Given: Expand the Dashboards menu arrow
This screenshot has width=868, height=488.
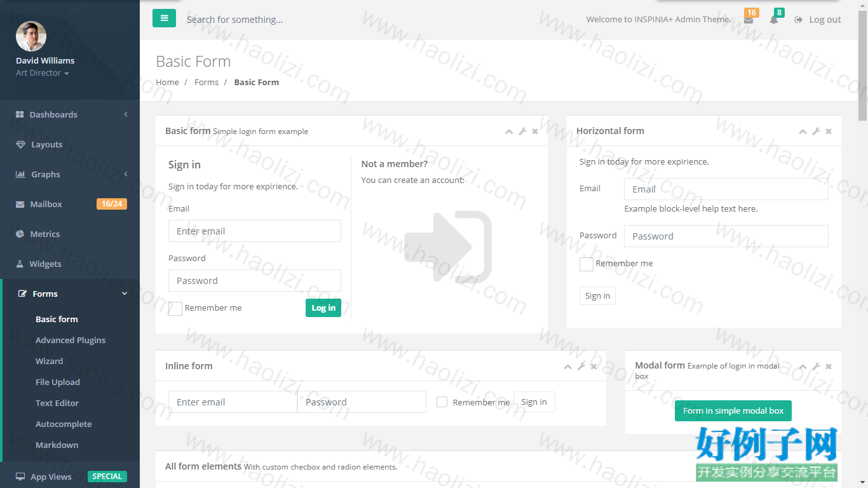Looking at the screenshot, I should (x=126, y=114).
